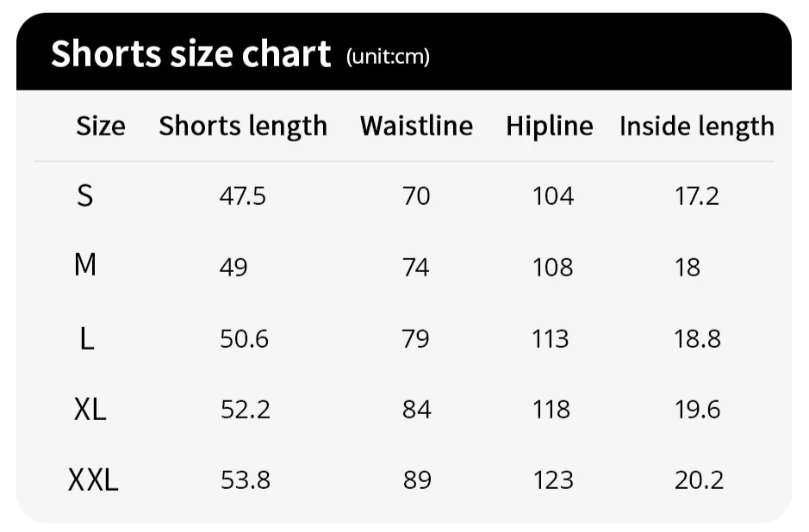
Task: Select the "Shorts length" column header
Action: [x=243, y=127]
